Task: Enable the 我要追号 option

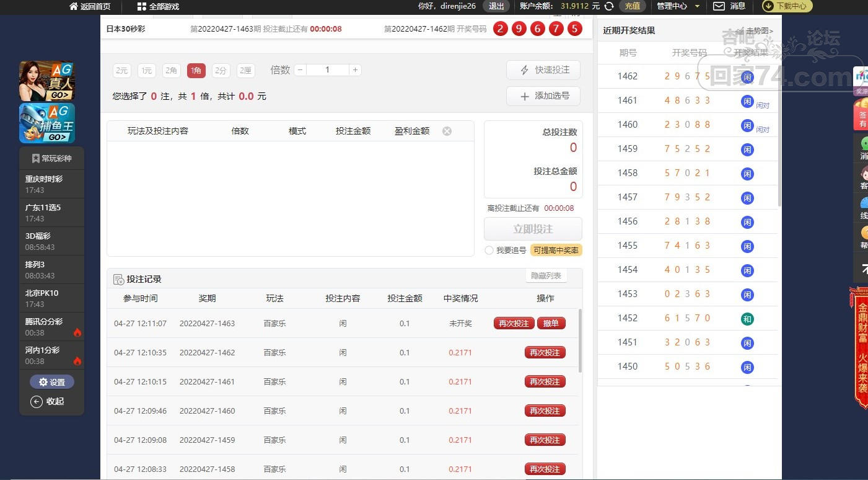Action: click(489, 251)
